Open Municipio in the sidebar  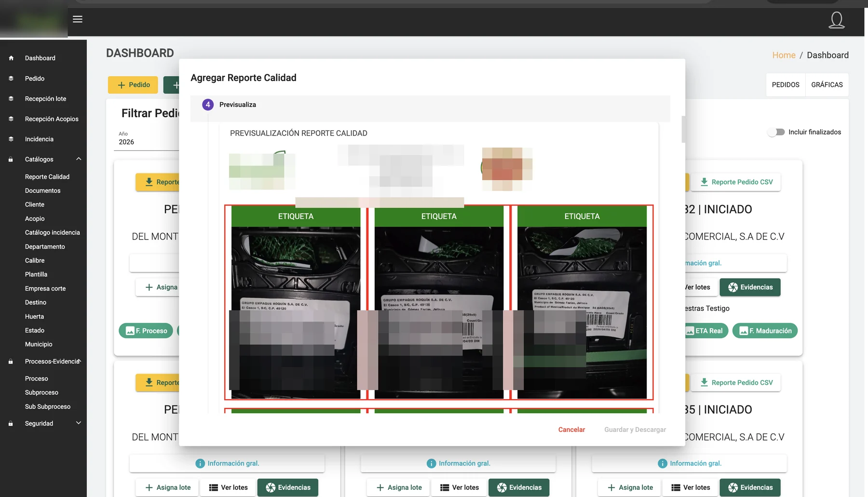pos(39,344)
